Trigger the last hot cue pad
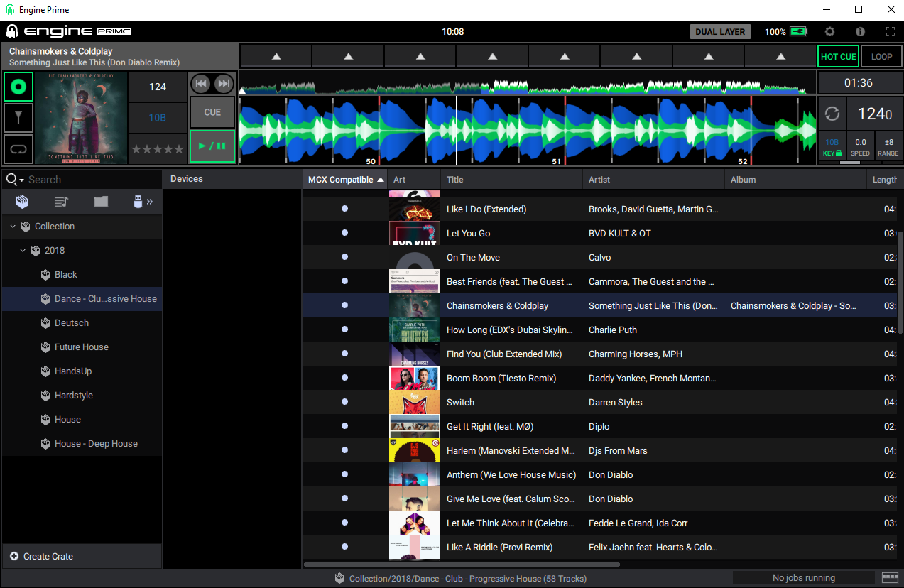This screenshot has width=904, height=588. [780, 56]
